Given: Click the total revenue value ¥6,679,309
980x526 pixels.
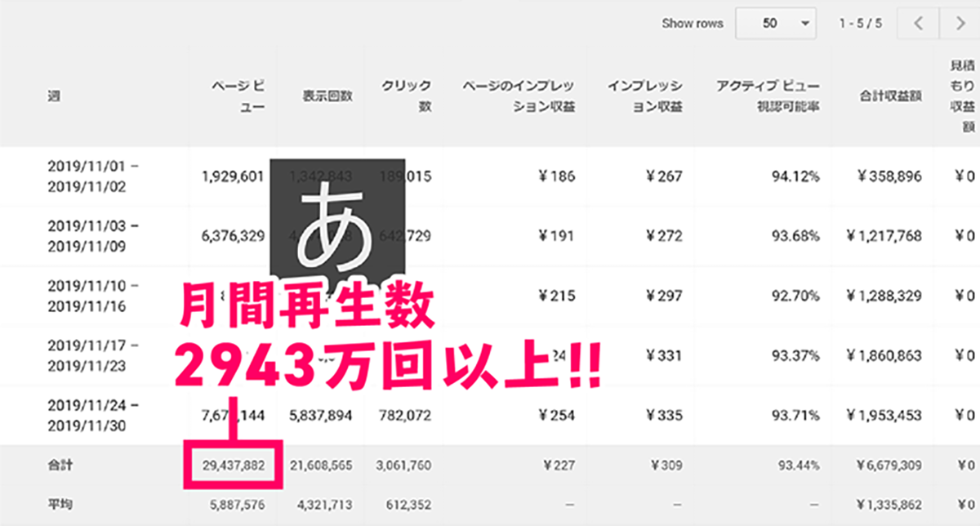Looking at the screenshot, I should pos(889,465).
